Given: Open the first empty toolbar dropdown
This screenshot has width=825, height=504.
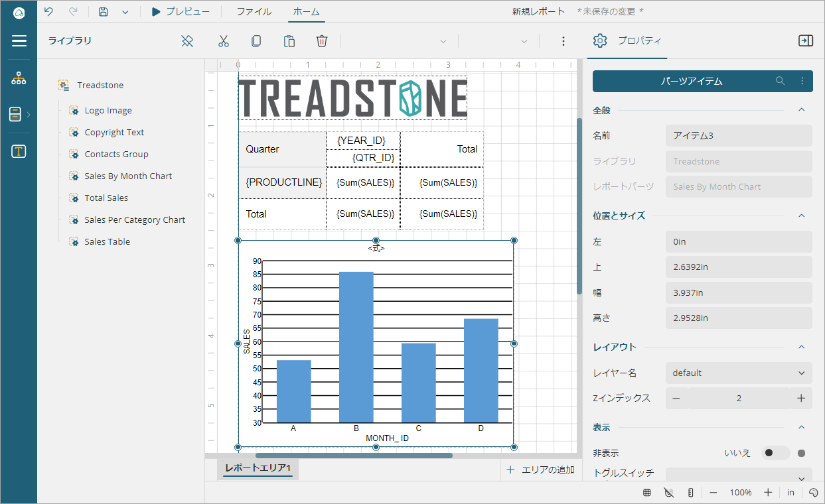Looking at the screenshot, I should tap(398, 41).
